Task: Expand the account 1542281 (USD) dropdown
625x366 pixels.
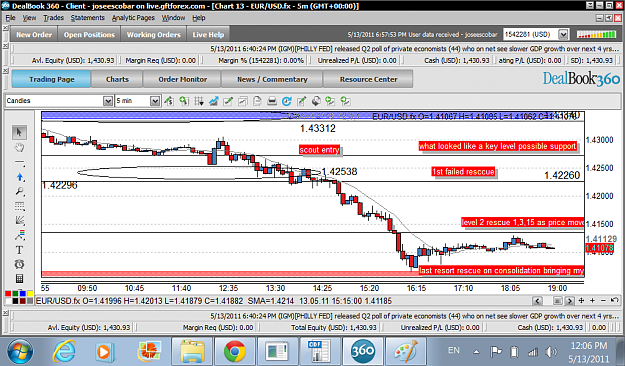Action: [x=563, y=34]
